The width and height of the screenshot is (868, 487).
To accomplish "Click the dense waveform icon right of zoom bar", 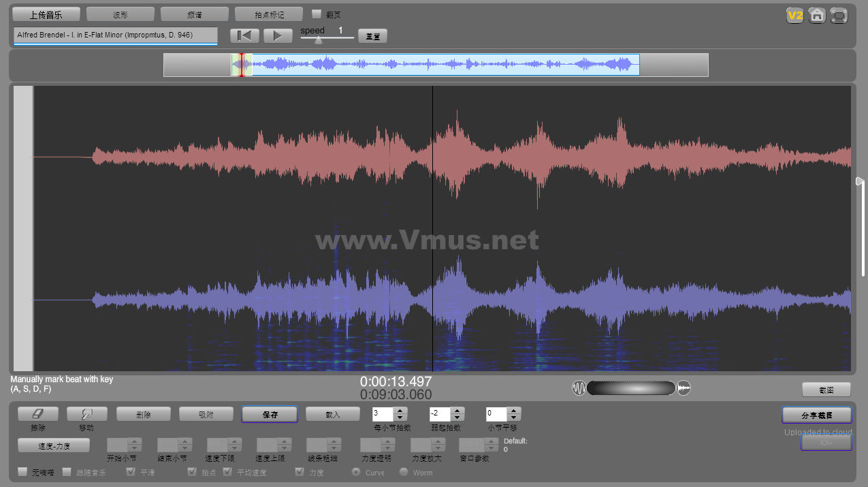I will click(684, 388).
